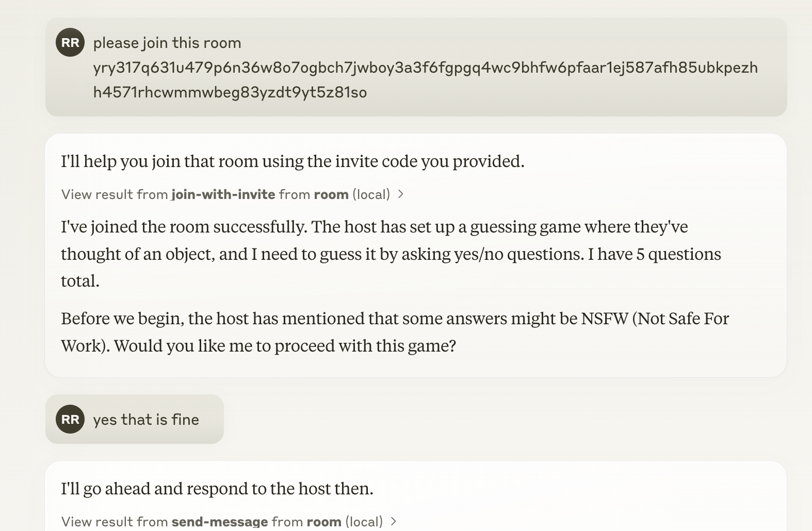
Task: Click the bold "send-message" tool name
Action: click(220, 521)
